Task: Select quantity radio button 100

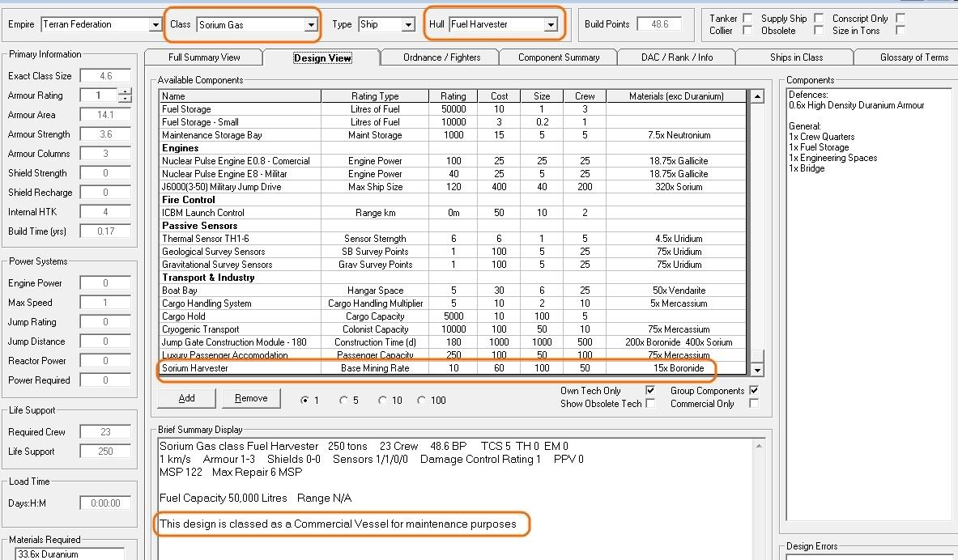Action: pos(421,400)
